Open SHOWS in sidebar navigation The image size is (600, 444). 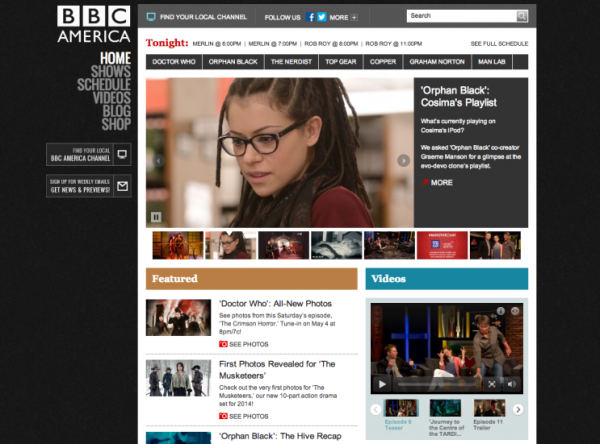point(111,72)
